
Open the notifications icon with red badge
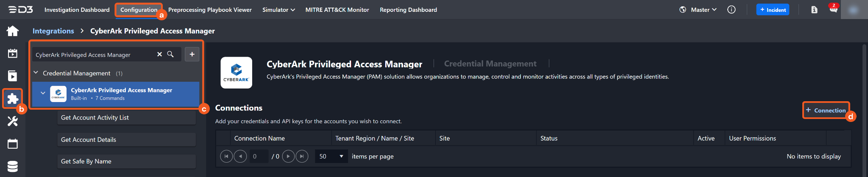point(833,9)
